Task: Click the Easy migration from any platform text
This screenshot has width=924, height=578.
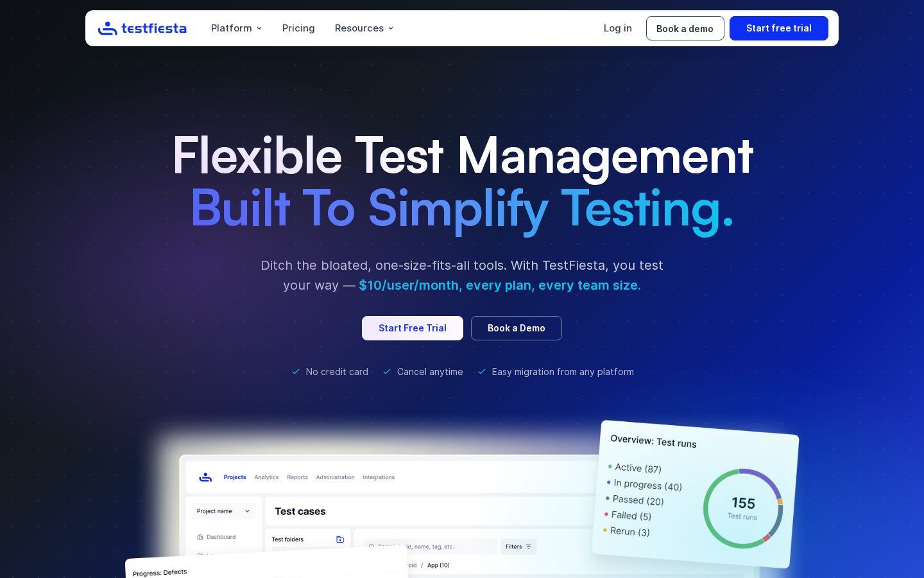Action: tap(563, 372)
